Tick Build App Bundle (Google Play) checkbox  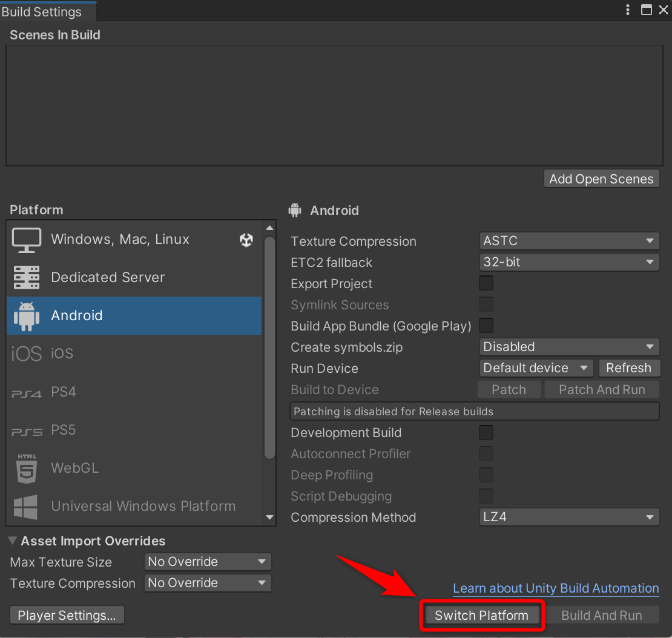486,326
